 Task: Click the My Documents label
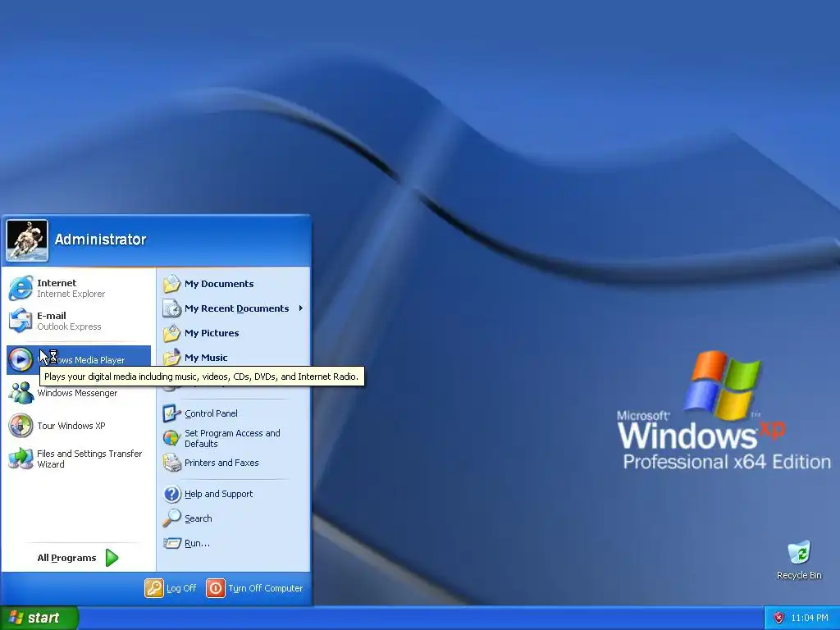[219, 283]
